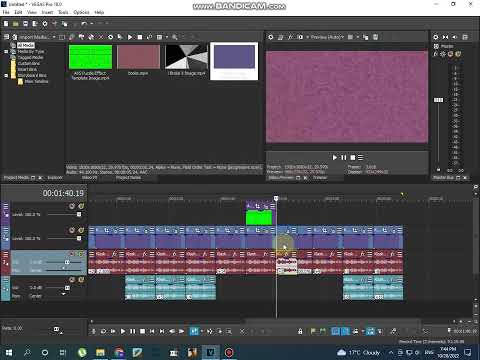This screenshot has height=360, width=480.
Task: Open the Options menu
Action: coord(81,12)
